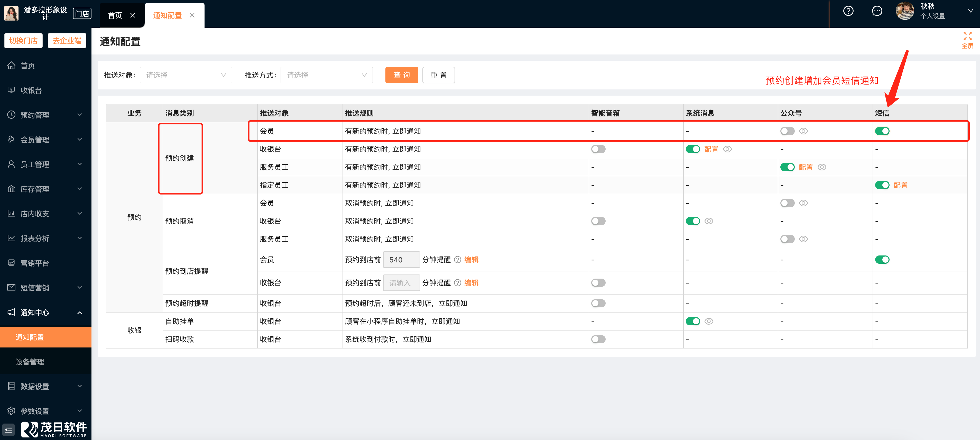The image size is (980, 440).
Task: Enable 公众号 switch for 预约取消 服务员工 row
Action: tap(787, 239)
